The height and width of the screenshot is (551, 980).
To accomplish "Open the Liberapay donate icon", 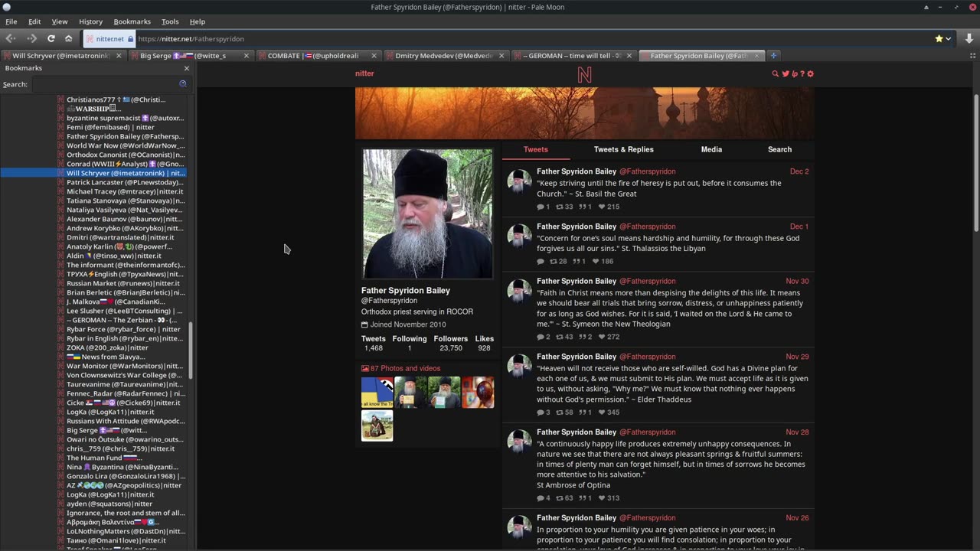I will coord(794,73).
